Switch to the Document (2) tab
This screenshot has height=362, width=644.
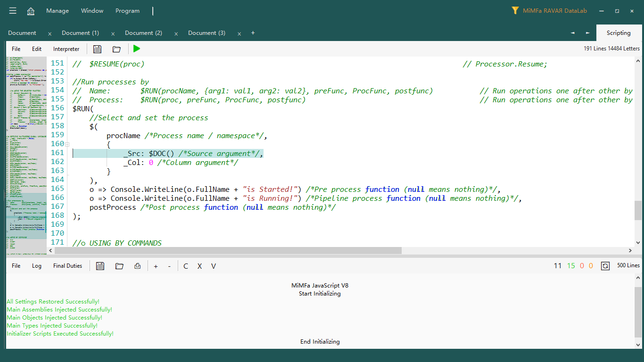[143, 33]
